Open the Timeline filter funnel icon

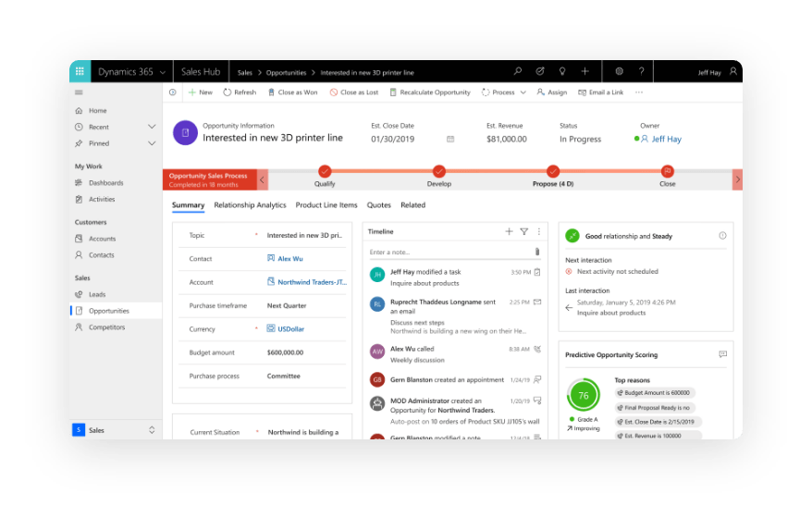click(x=524, y=231)
